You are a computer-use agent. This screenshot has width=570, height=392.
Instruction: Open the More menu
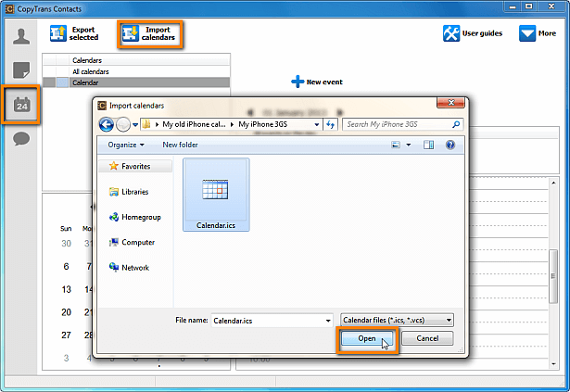[538, 33]
